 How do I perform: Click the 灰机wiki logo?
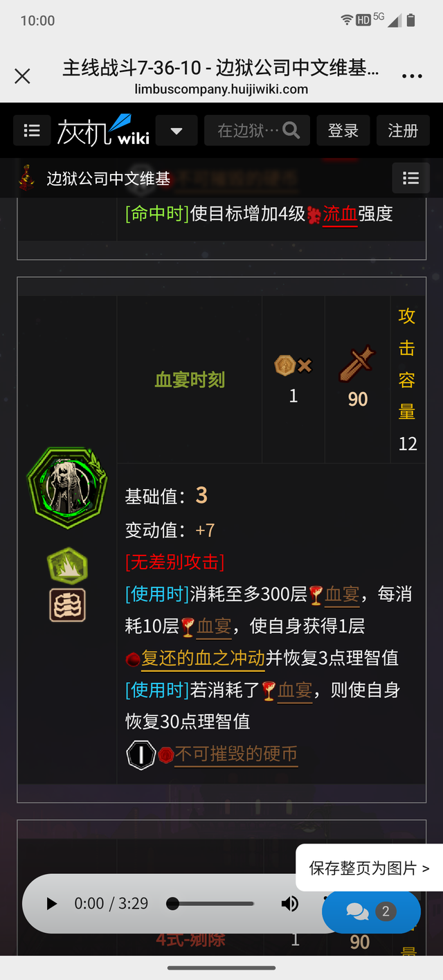[x=103, y=130]
